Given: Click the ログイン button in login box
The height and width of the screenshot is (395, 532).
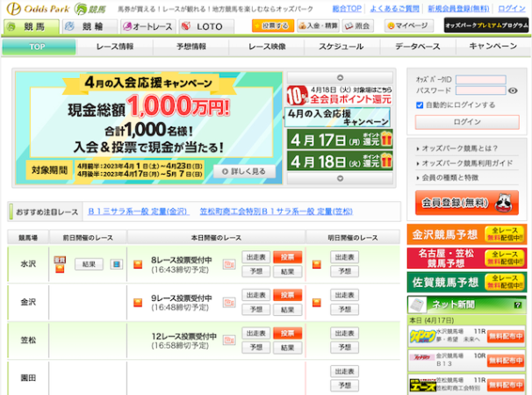Looking at the screenshot, I should click(x=467, y=122).
